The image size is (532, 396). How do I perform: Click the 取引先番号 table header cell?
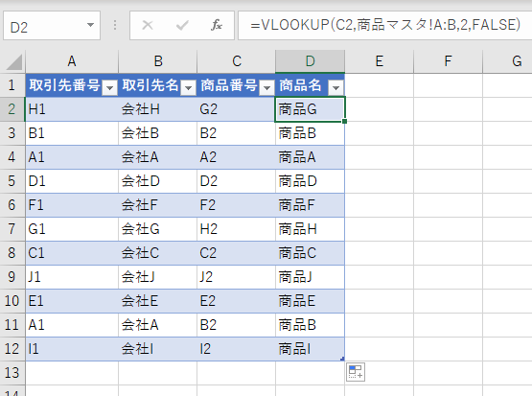point(72,85)
